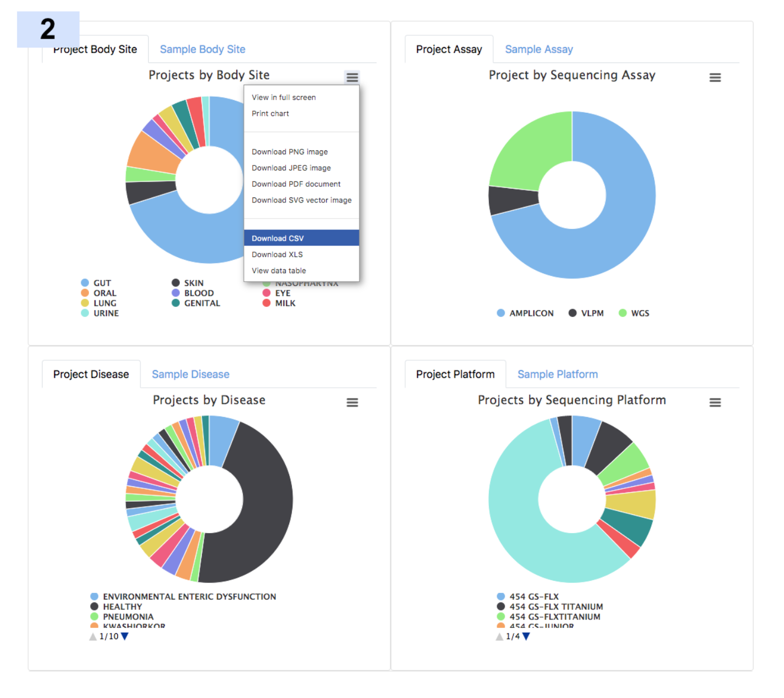Screen dimensions: 784x698
Task: Choose Print chart from menu
Action: click(301, 113)
